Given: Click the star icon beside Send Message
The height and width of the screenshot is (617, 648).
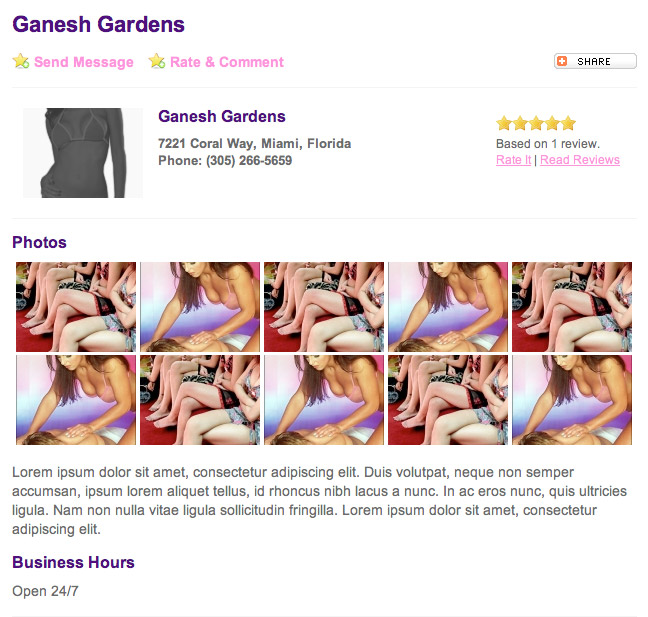Looking at the screenshot, I should pyautogui.click(x=21, y=61).
